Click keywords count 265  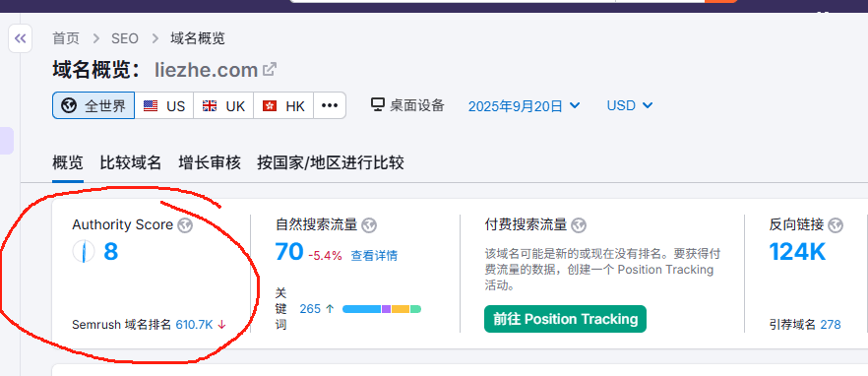pyautogui.click(x=310, y=308)
